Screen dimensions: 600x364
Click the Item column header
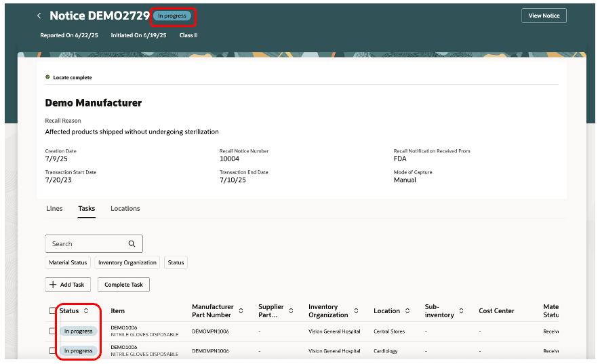coord(117,311)
